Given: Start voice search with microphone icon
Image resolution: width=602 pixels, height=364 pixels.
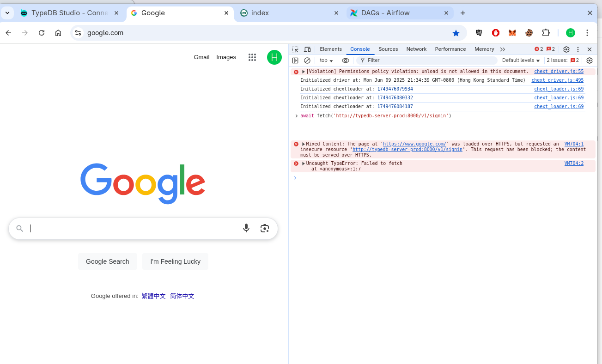Looking at the screenshot, I should (x=246, y=228).
